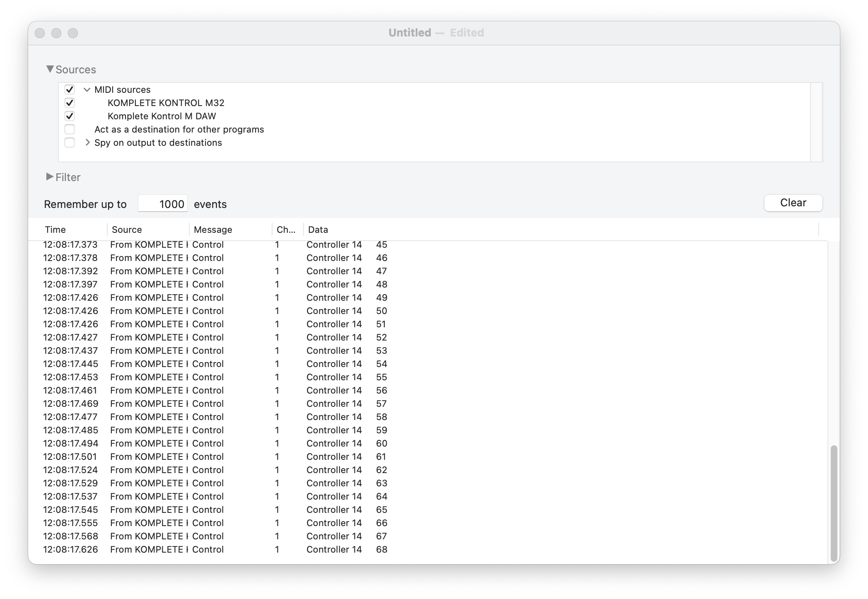Expand the Filter disclosure triangle
The height and width of the screenshot is (599, 868).
click(x=50, y=177)
